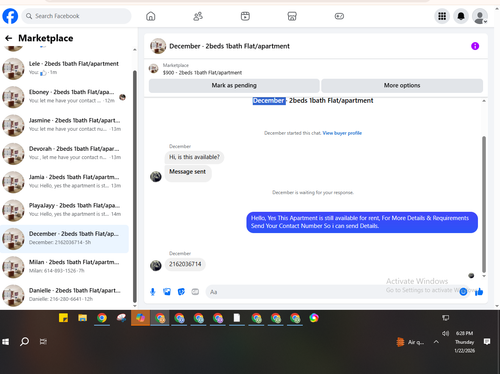Click More options button
Viewport: 500px width, 374px height.
pyautogui.click(x=402, y=85)
